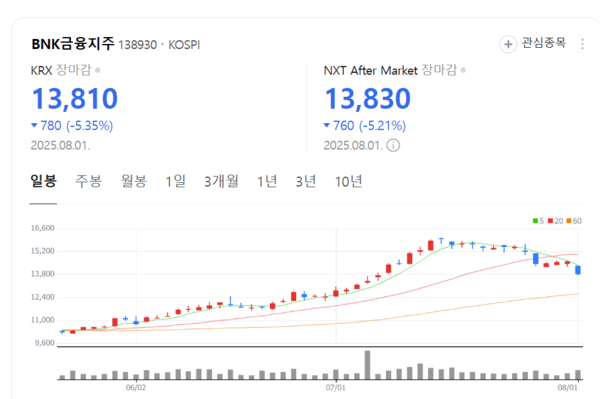
Task: Click the NXT After Market heading
Action: pos(370,70)
